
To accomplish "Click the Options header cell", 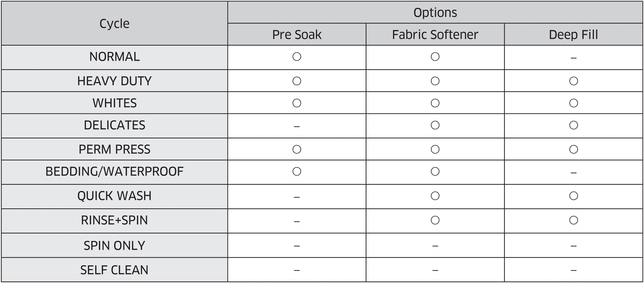I will (x=435, y=12).
